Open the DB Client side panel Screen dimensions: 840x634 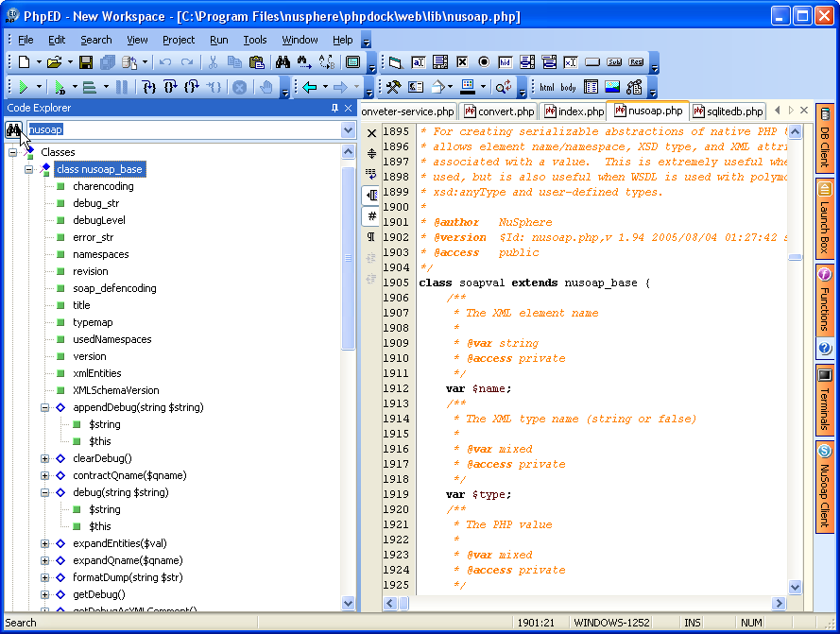824,140
